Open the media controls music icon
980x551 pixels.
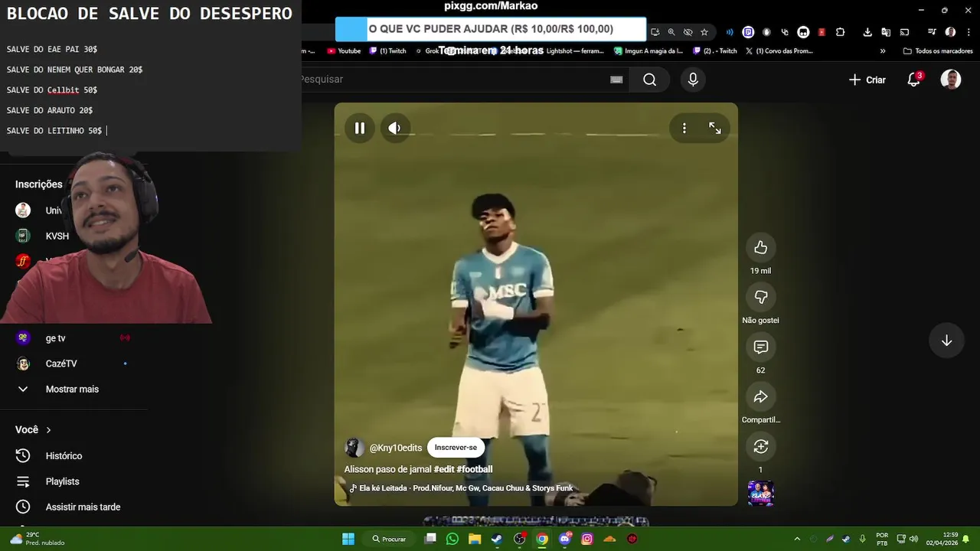coord(932,32)
